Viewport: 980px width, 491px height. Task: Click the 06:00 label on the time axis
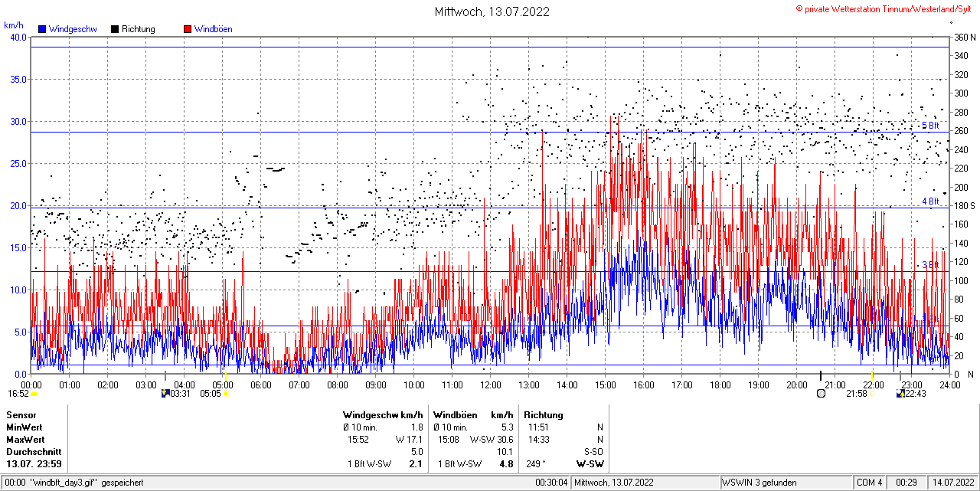261,385
